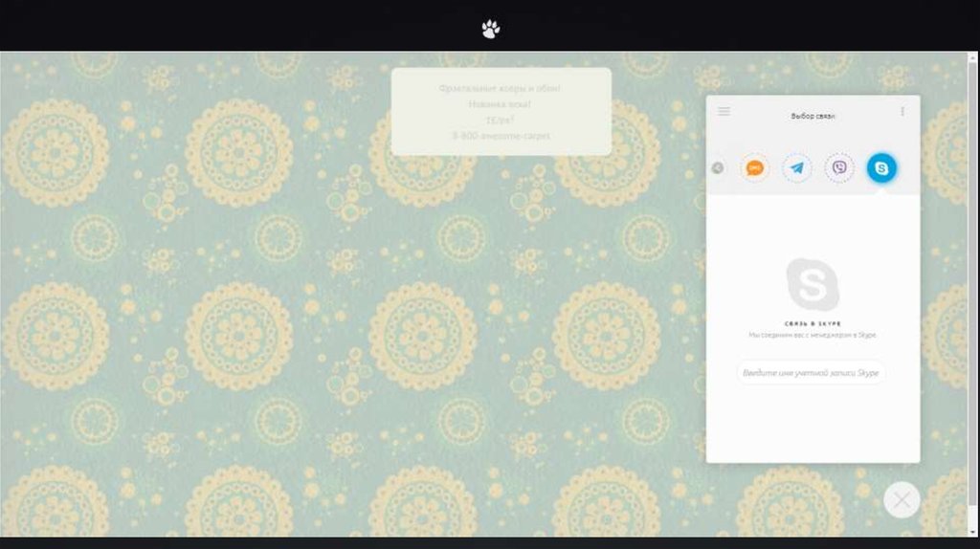Click the manager connection description text
Screen dimensions: 980x549
click(813, 336)
